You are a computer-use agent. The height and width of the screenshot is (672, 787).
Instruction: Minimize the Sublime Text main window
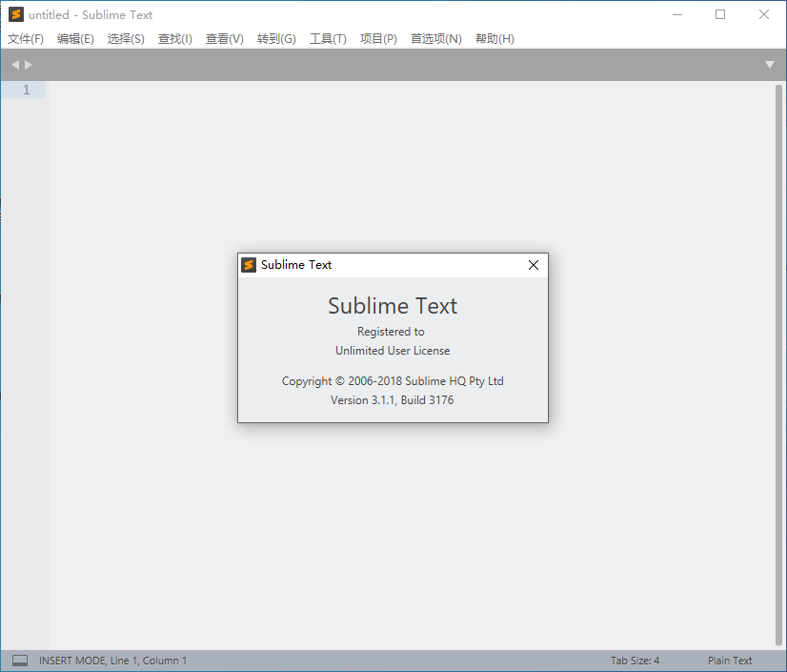tap(677, 14)
